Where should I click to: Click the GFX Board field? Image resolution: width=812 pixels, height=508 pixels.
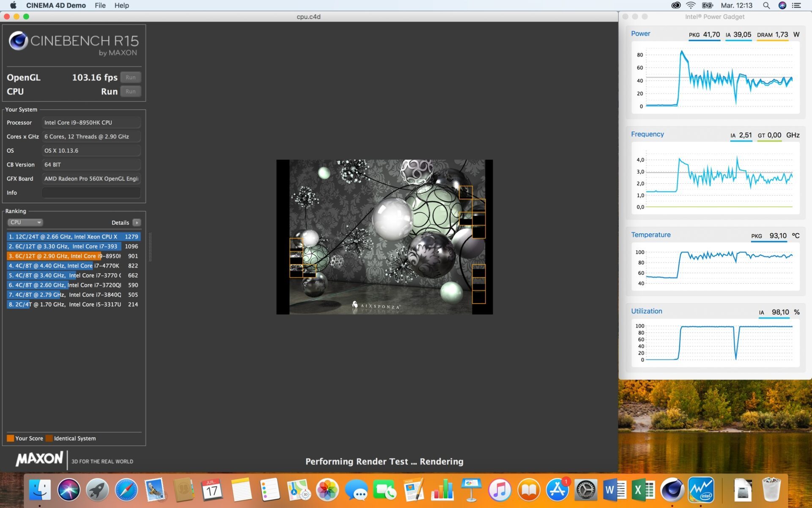point(91,179)
